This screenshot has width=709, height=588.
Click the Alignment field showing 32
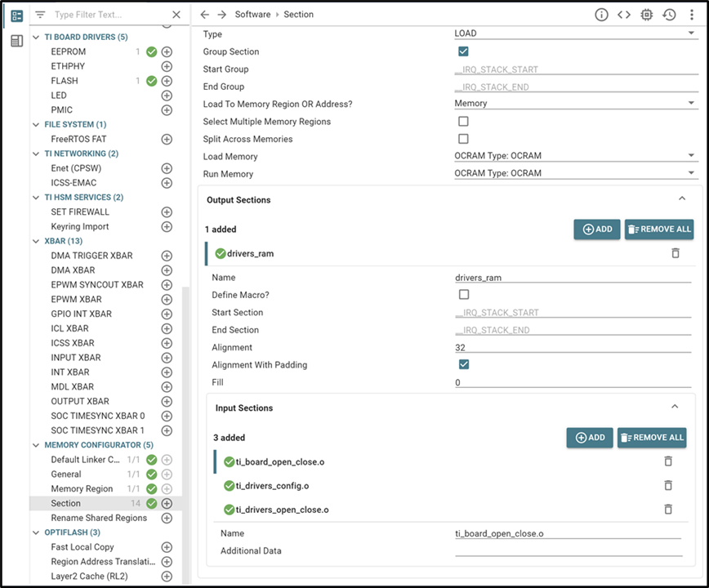pyautogui.click(x=573, y=348)
